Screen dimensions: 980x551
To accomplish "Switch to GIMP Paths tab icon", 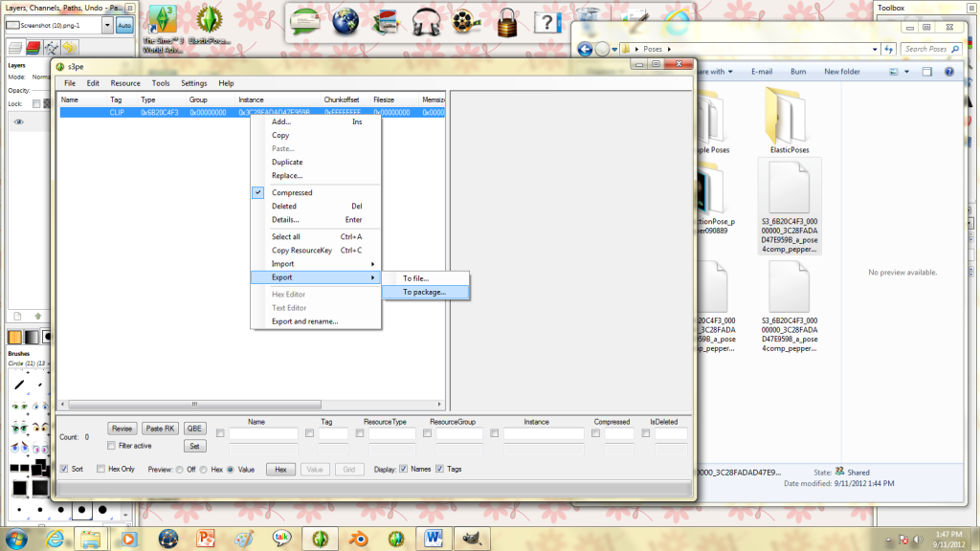I will coord(52,48).
